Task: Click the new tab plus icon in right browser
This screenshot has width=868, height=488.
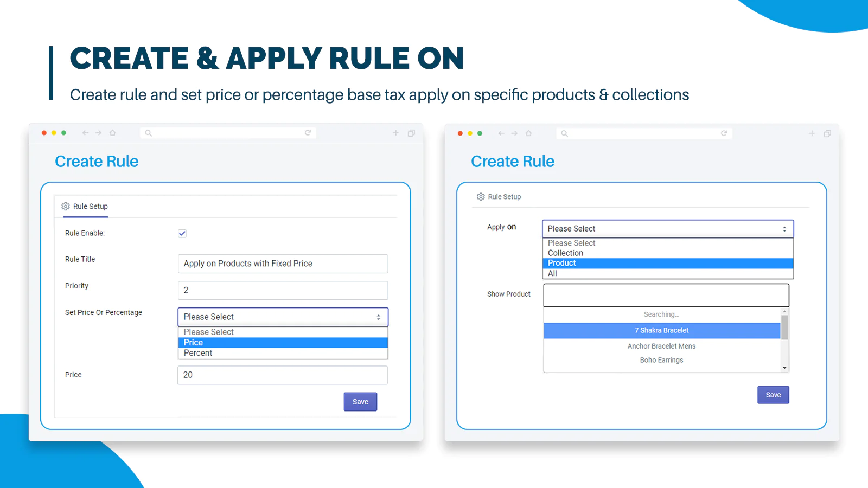Action: [812, 133]
